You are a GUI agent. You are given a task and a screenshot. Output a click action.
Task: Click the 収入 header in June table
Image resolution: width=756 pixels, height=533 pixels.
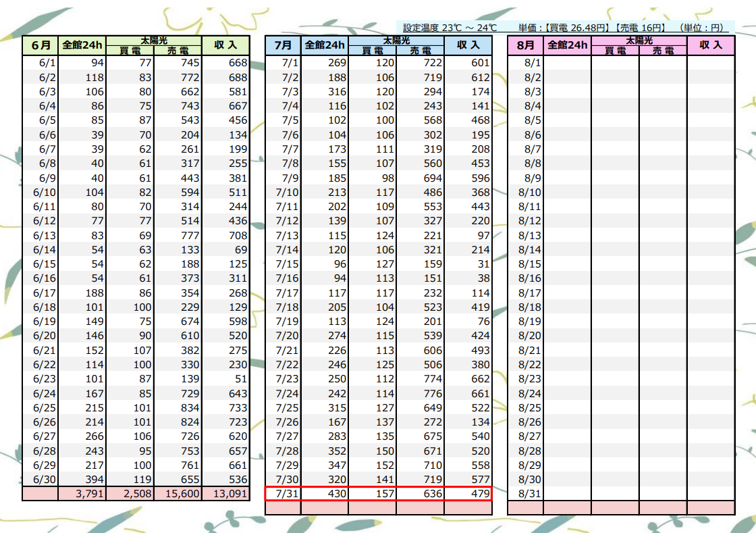click(x=225, y=45)
